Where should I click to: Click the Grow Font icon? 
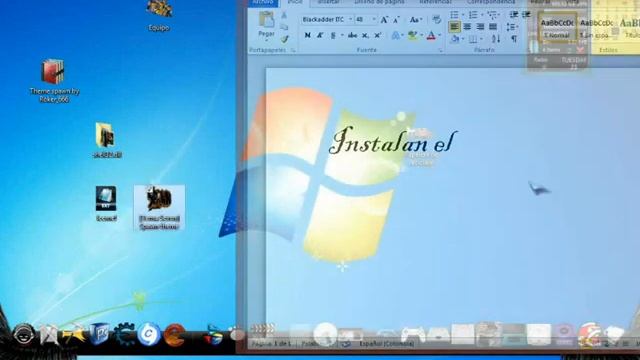pyautogui.click(x=384, y=20)
